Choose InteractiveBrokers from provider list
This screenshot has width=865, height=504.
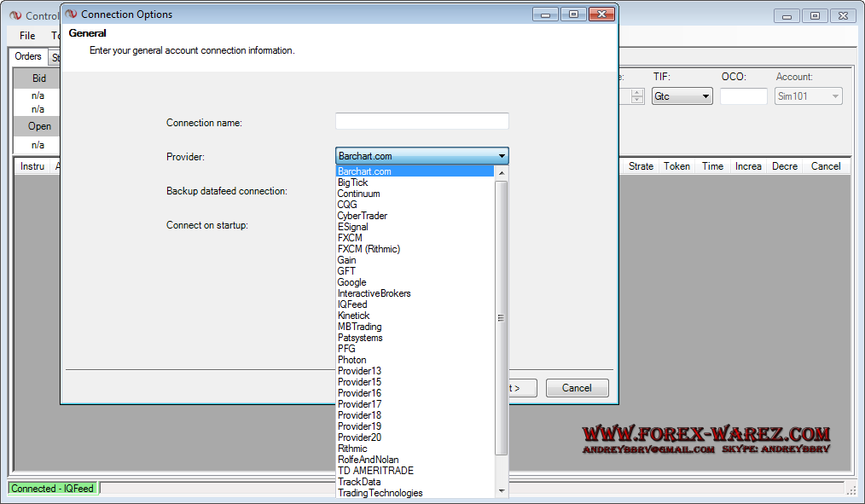374,293
